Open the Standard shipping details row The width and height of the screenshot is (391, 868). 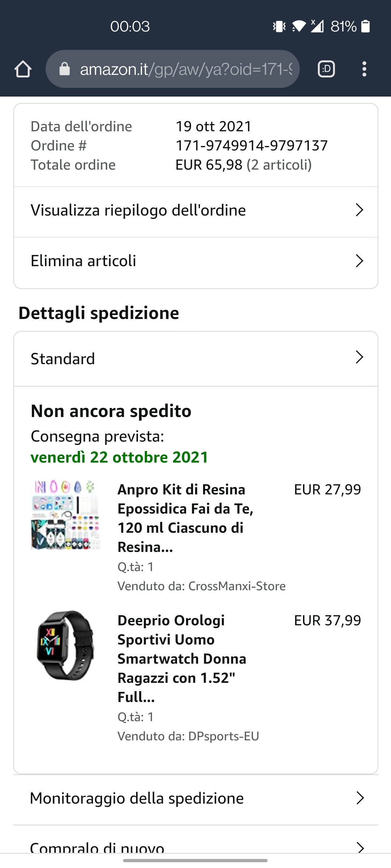63,359
